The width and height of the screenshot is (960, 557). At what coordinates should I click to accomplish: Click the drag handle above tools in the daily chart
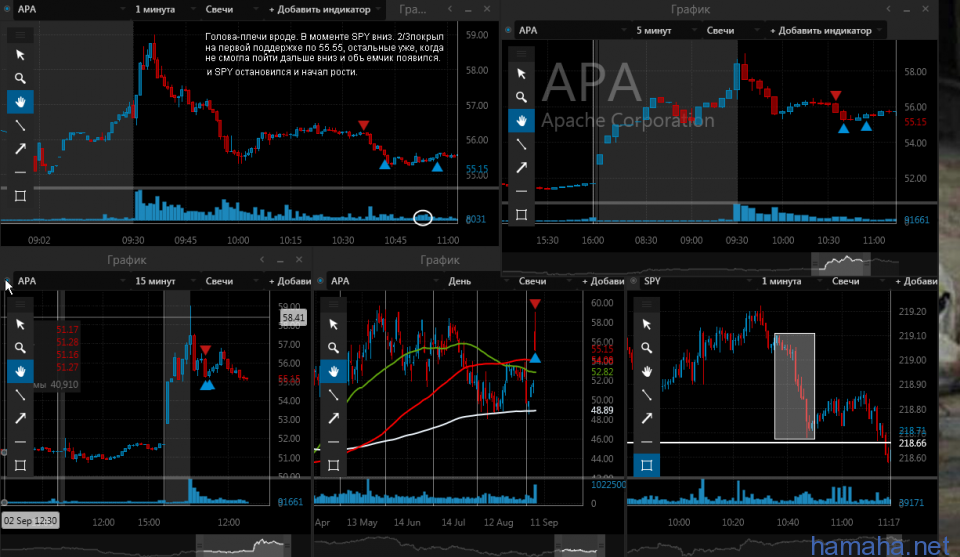point(334,301)
